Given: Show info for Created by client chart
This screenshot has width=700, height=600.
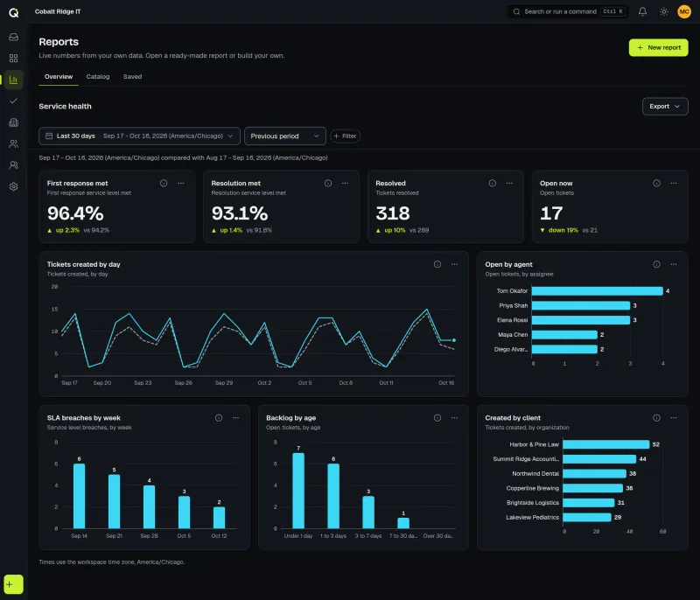Looking at the screenshot, I should 657,418.
